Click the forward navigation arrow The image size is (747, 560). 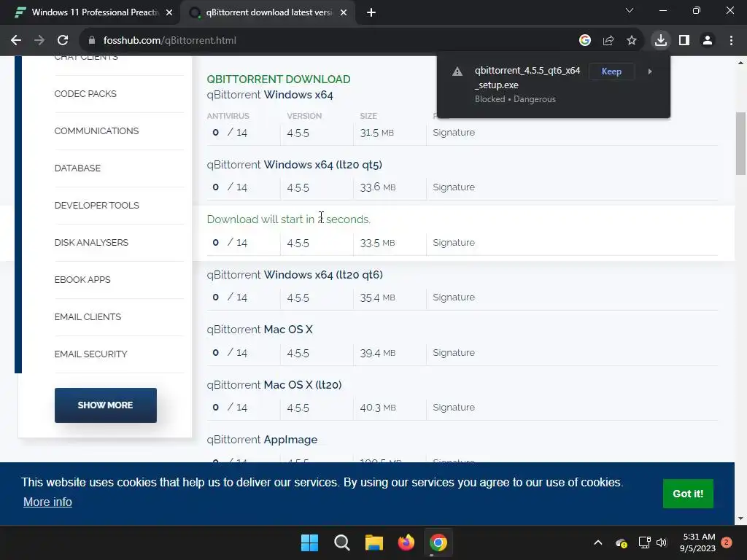39,41
